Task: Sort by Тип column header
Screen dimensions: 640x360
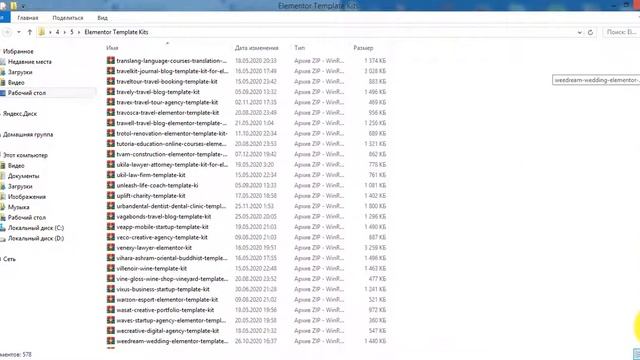Action: (300, 48)
